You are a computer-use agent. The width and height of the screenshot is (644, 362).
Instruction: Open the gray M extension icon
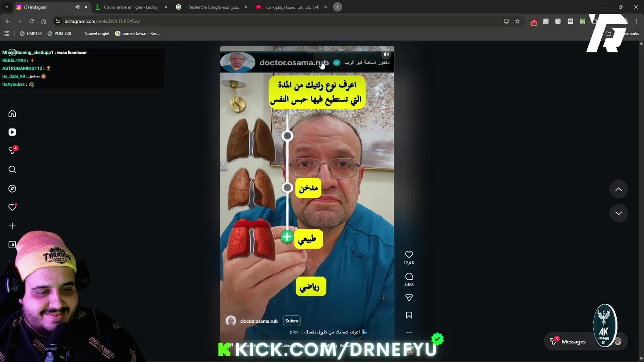546,21
